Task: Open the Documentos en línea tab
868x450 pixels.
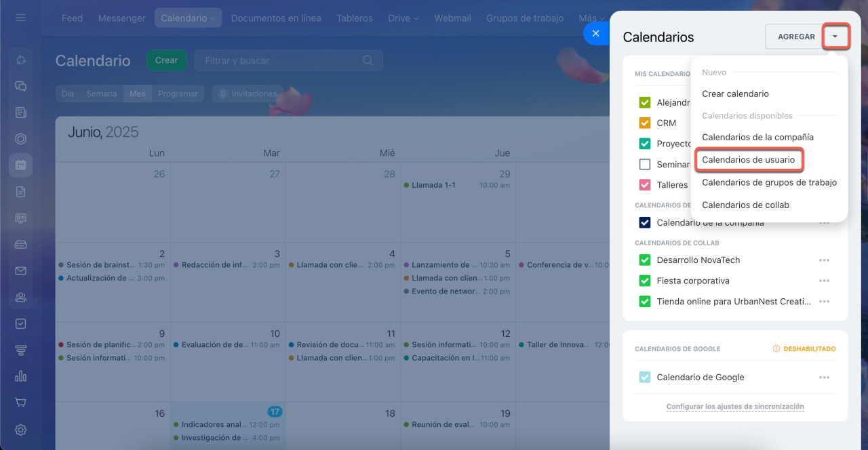Action: pos(276,18)
